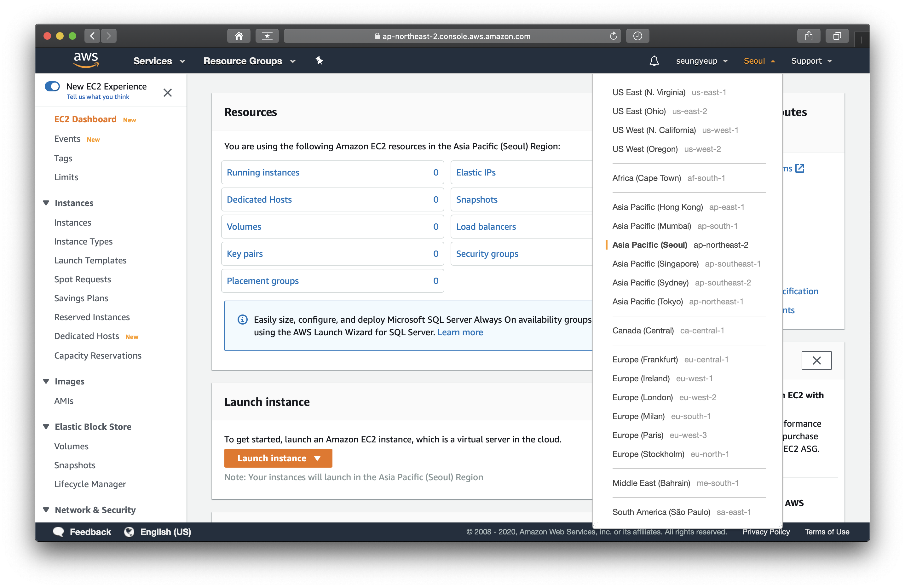Screen dimensions: 905x588
Task: Collapse the Instances sidebar section
Action: (x=46, y=203)
